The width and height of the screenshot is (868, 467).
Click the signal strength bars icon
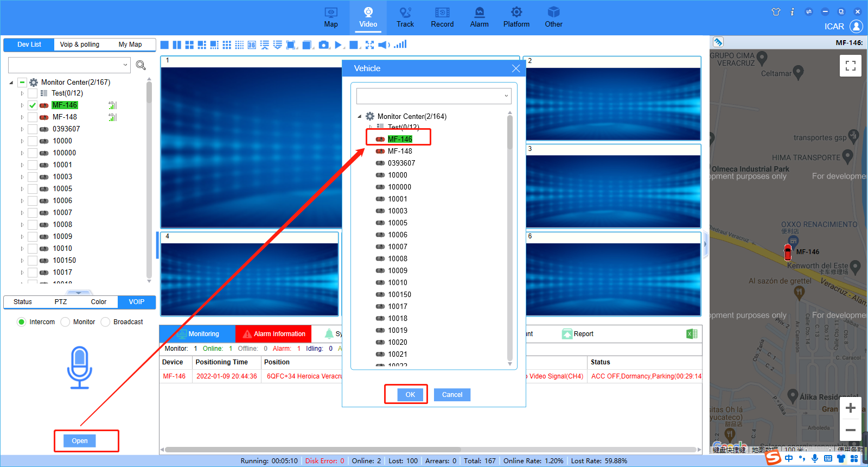400,45
